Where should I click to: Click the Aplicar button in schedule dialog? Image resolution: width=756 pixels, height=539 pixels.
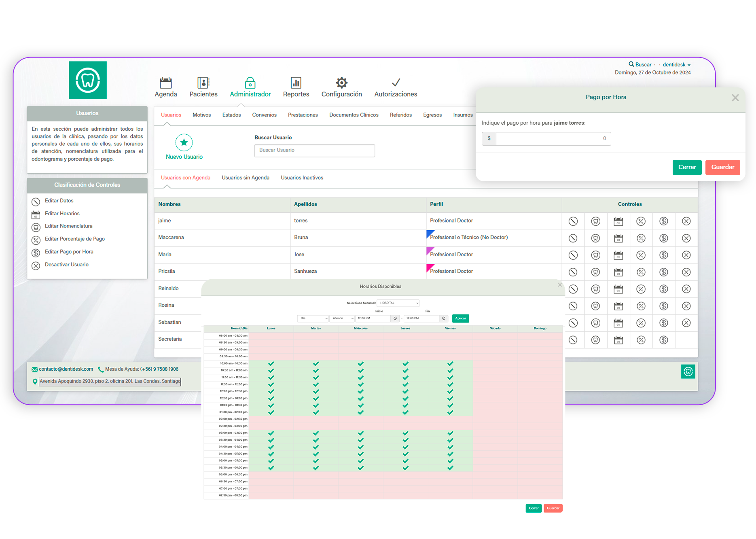pyautogui.click(x=460, y=318)
